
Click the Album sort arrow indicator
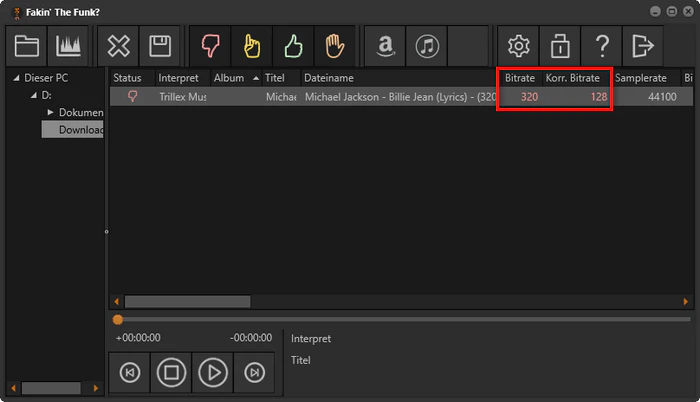(x=256, y=78)
